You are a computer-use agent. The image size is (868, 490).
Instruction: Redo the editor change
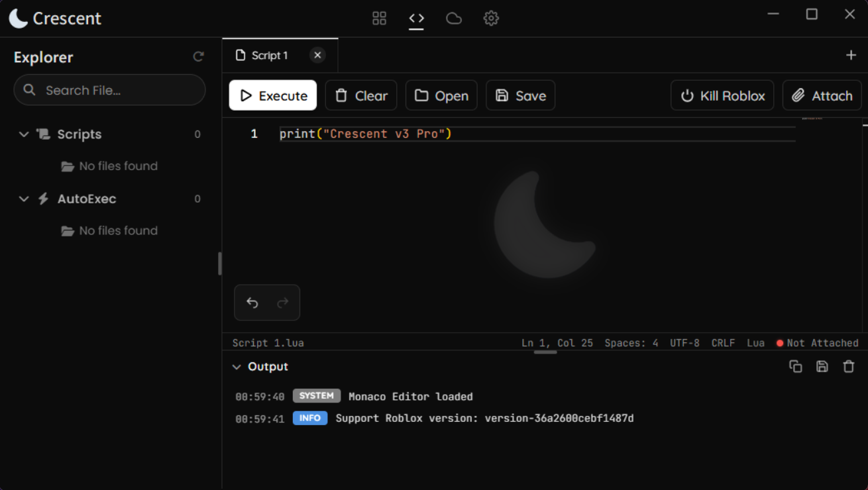283,303
